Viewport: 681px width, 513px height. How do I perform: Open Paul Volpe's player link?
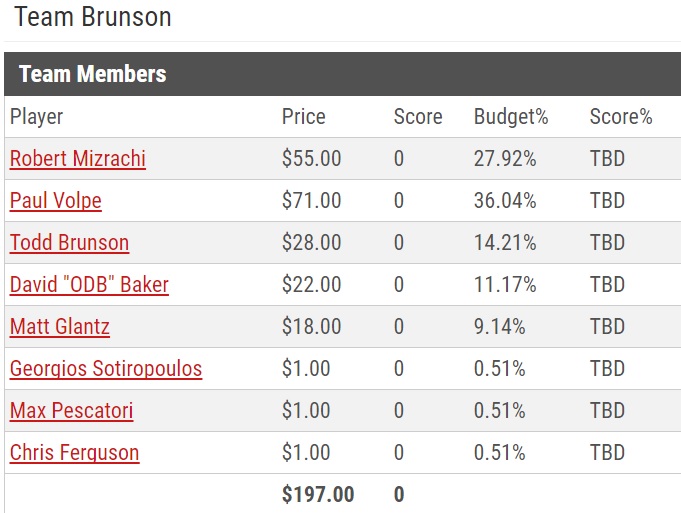pos(56,201)
